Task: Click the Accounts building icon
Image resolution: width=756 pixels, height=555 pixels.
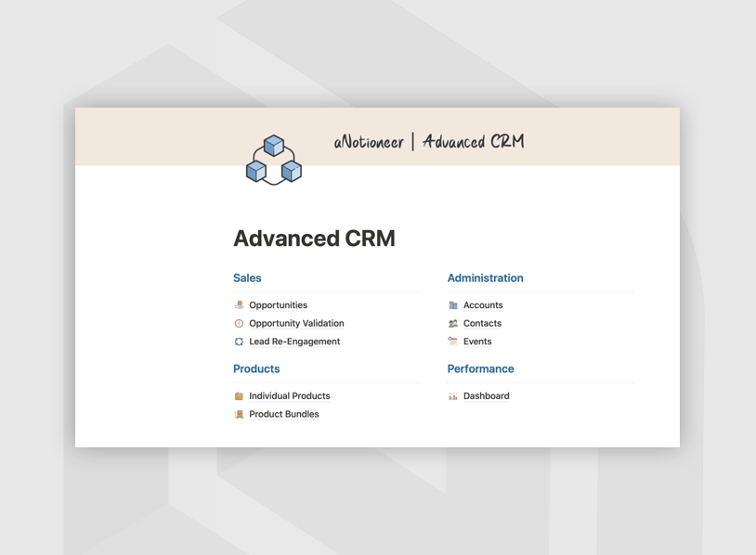Action: 452,305
